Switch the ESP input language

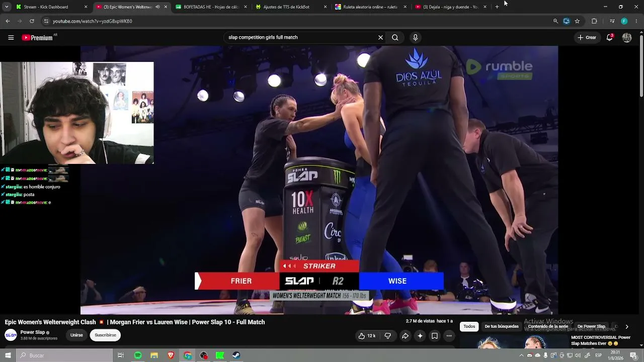click(599, 355)
